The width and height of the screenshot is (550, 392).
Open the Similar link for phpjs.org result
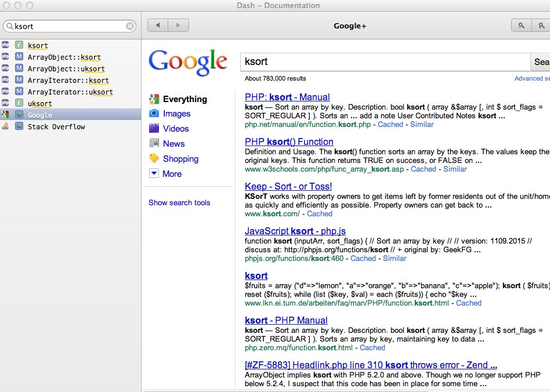(x=395, y=259)
